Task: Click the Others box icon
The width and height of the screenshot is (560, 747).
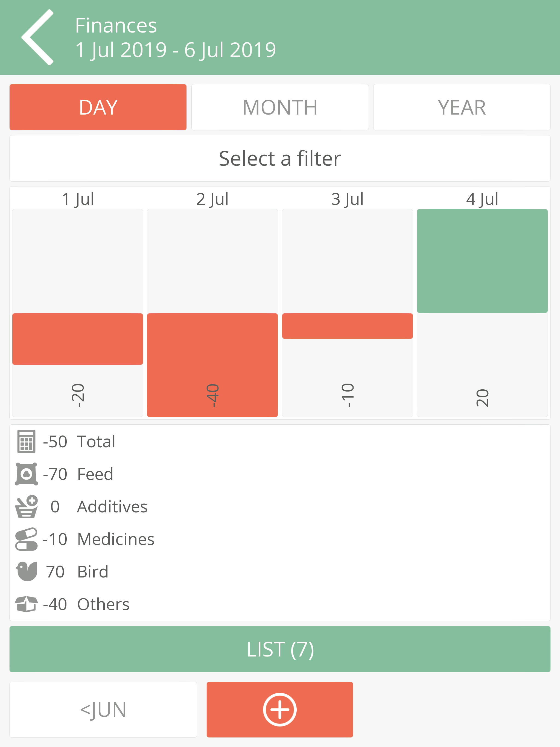Action: 26,604
